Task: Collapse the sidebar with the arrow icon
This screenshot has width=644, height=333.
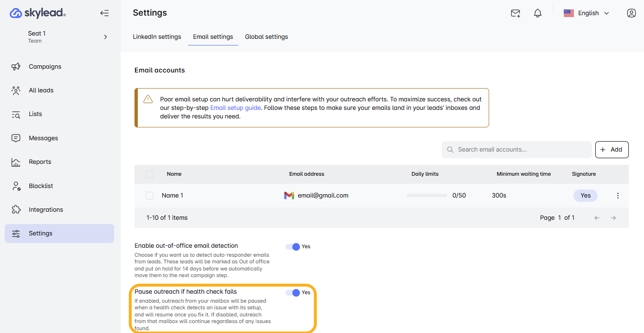Action: click(x=105, y=13)
